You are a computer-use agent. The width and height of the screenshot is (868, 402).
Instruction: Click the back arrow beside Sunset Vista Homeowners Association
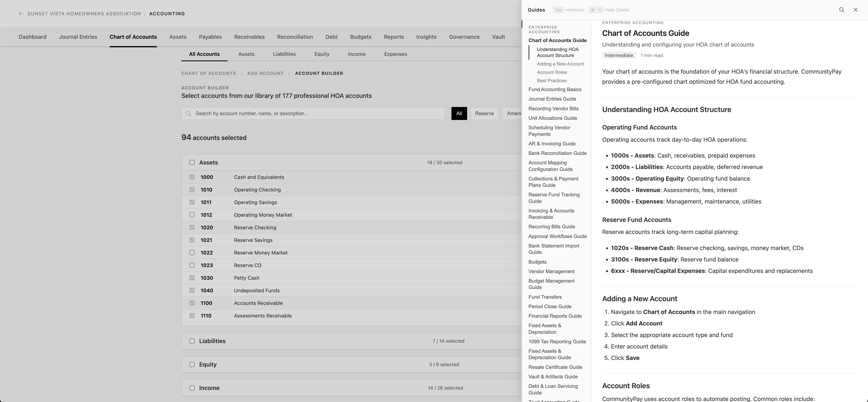pyautogui.click(x=21, y=14)
